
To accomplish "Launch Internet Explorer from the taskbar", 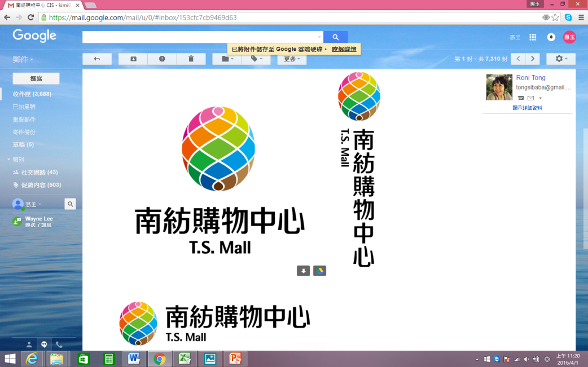I will (32, 359).
